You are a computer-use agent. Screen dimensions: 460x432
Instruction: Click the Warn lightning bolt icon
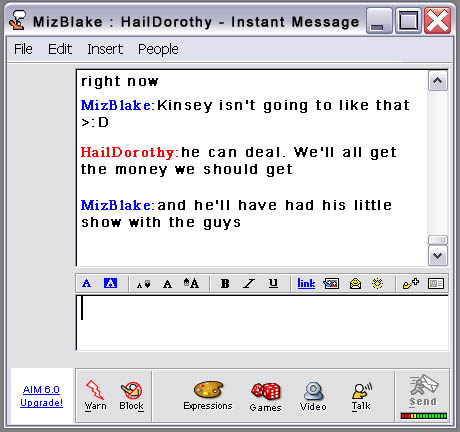click(x=95, y=390)
